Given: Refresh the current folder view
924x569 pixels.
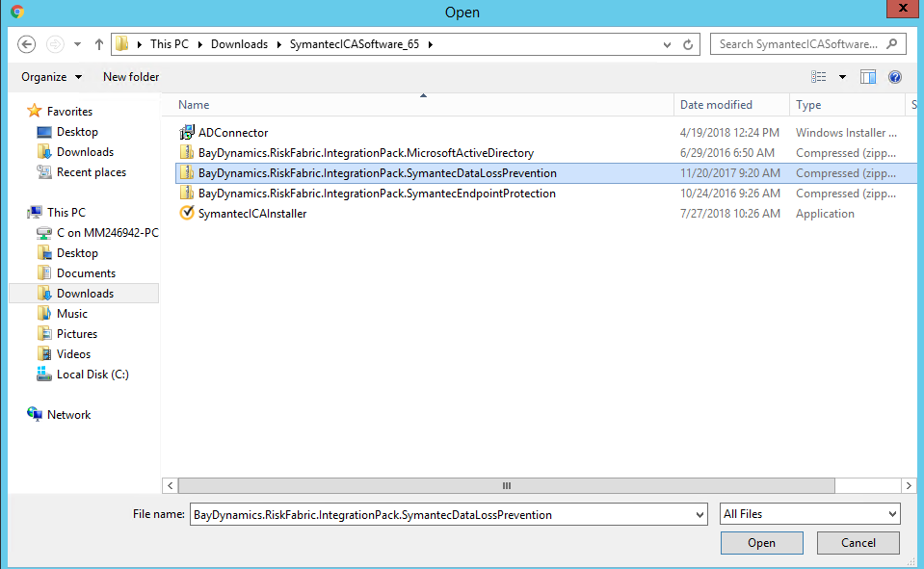Looking at the screenshot, I should [688, 44].
